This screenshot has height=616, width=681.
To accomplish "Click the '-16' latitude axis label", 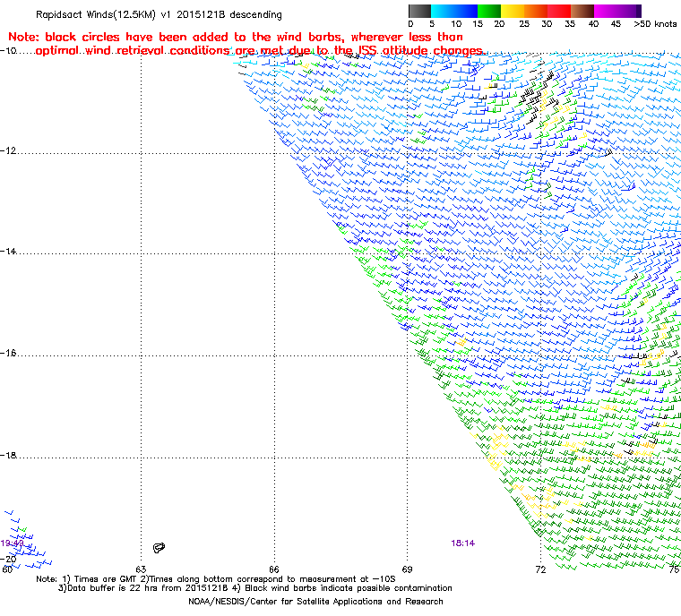I will coord(8,354).
